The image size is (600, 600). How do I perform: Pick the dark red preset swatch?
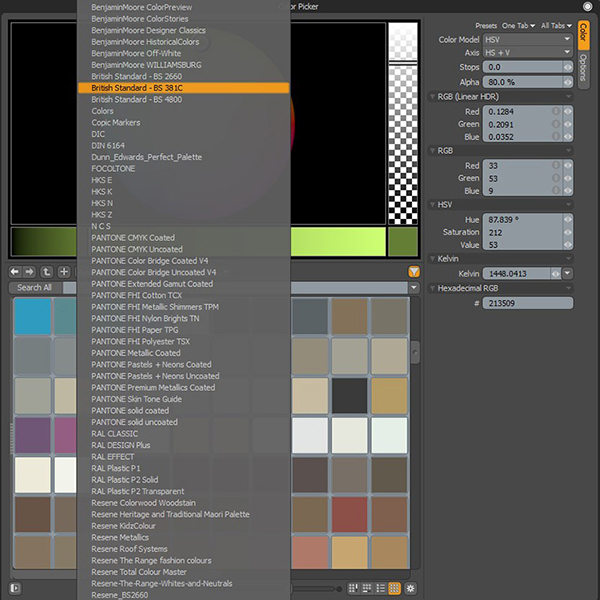point(349,514)
